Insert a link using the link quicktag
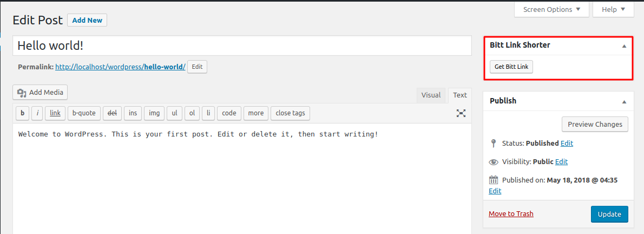 click(55, 113)
